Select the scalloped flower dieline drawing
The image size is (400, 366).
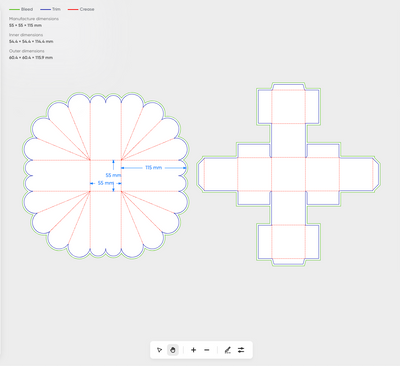106,176
